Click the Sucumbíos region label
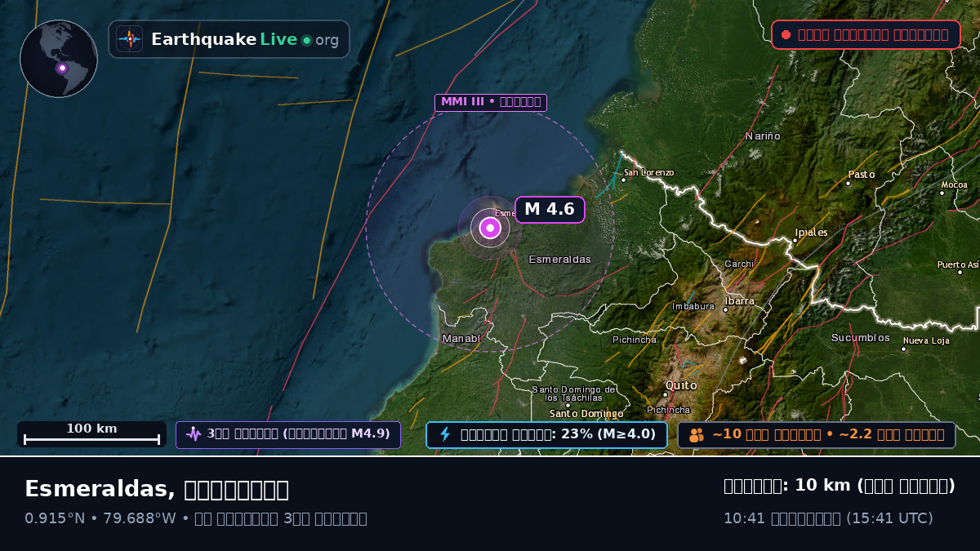 [861, 338]
